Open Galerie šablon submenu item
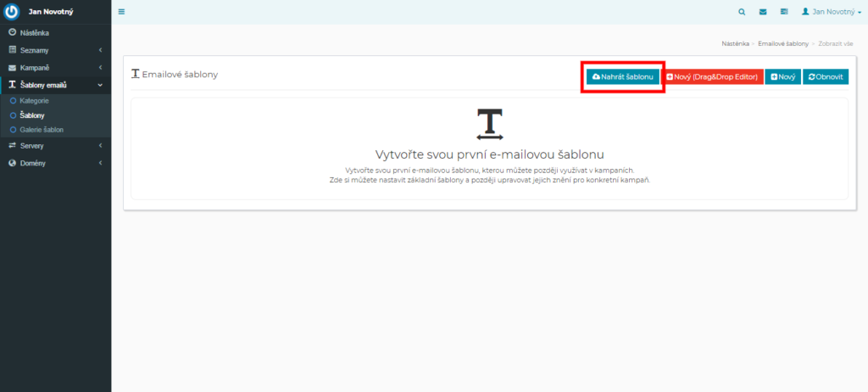The height and width of the screenshot is (392, 868). (42, 130)
